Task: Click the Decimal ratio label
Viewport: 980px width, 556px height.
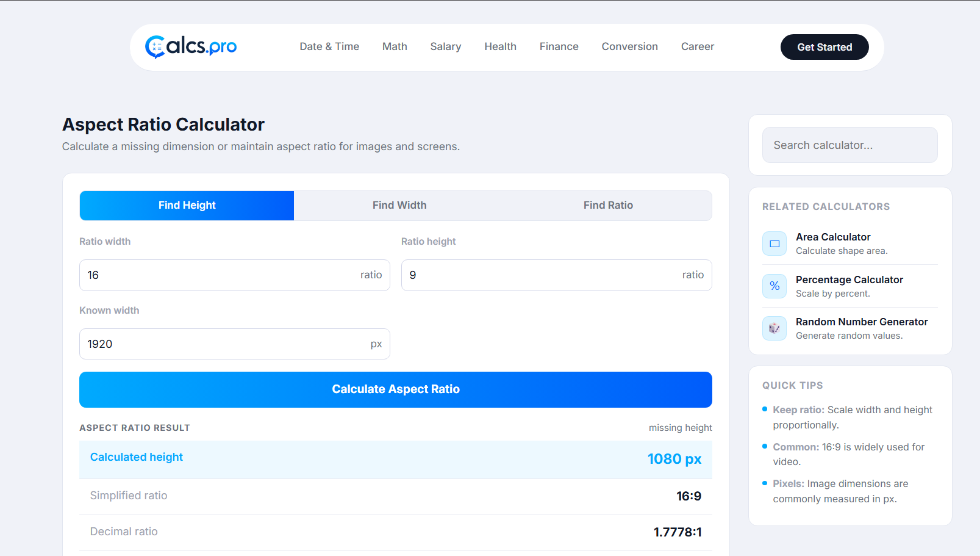Action: pyautogui.click(x=124, y=532)
